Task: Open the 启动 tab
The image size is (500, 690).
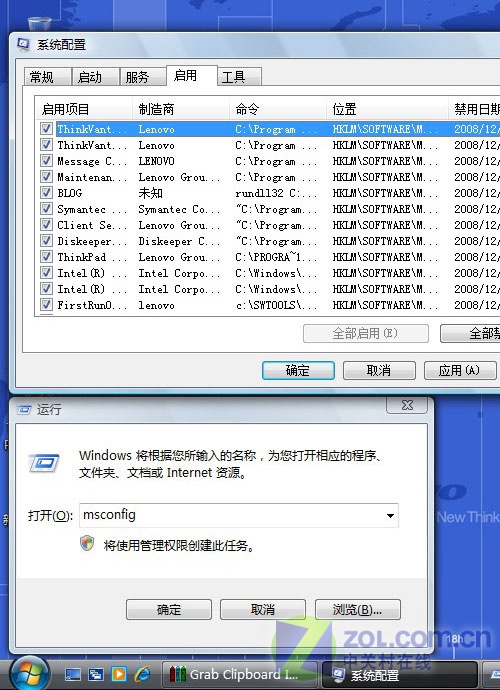Action: coord(95,77)
